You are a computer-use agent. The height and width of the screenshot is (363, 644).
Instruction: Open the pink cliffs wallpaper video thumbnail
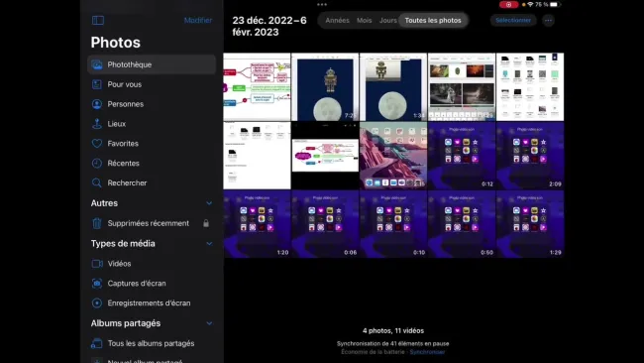click(x=393, y=156)
